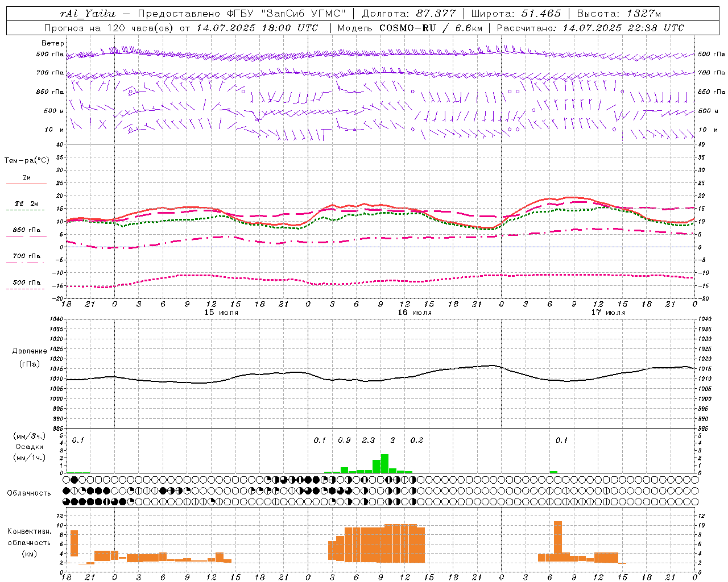Select the 'Широта: 51.465' header field
The height and width of the screenshot is (582, 728).
[x=516, y=14]
